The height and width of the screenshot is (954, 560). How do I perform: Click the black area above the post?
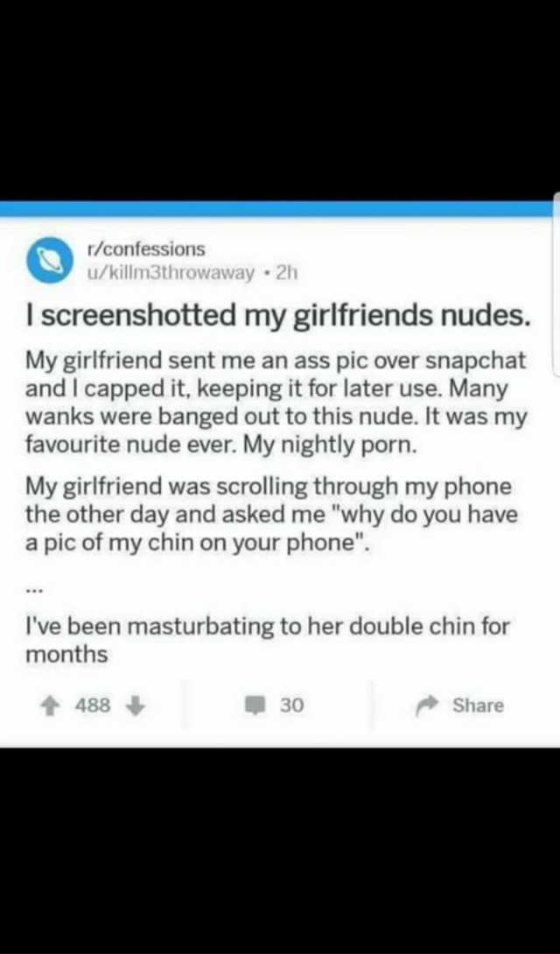coord(280,101)
